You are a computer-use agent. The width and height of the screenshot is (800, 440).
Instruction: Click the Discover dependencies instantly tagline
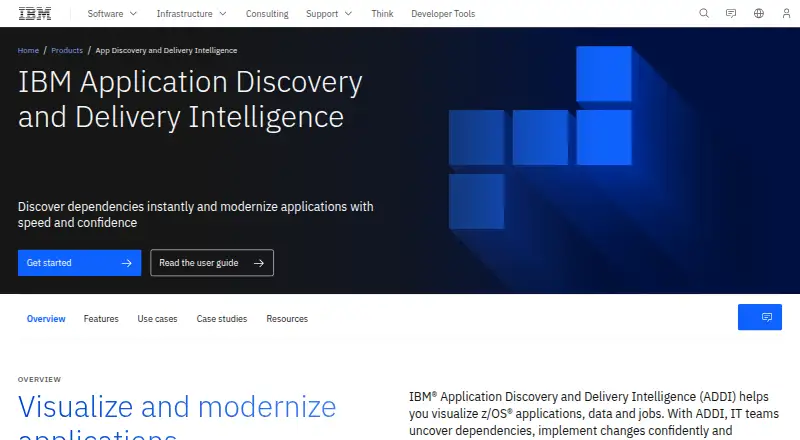195,214
